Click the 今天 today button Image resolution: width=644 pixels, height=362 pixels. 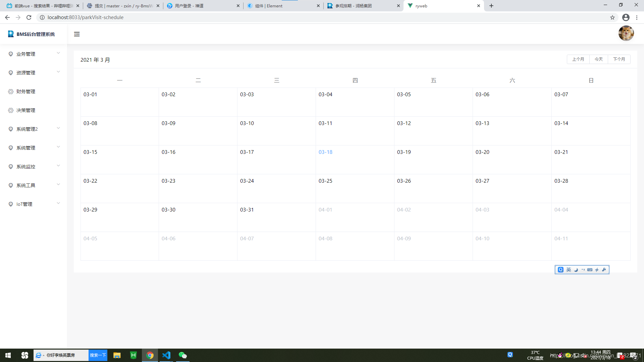(x=599, y=59)
